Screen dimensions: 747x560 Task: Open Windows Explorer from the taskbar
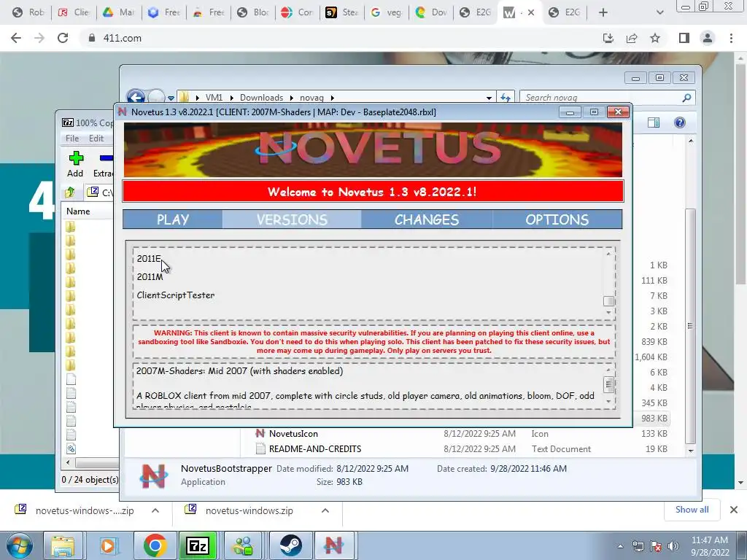(63, 545)
